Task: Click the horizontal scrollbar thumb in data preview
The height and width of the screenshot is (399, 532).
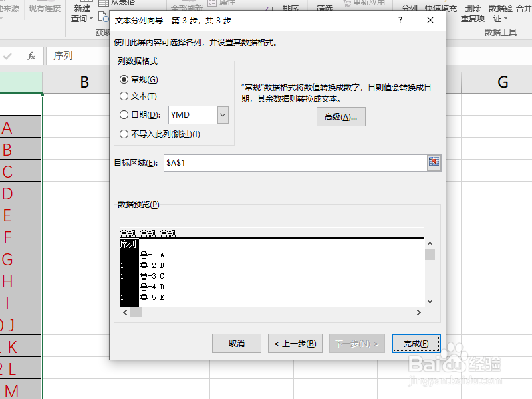Action: point(136,312)
